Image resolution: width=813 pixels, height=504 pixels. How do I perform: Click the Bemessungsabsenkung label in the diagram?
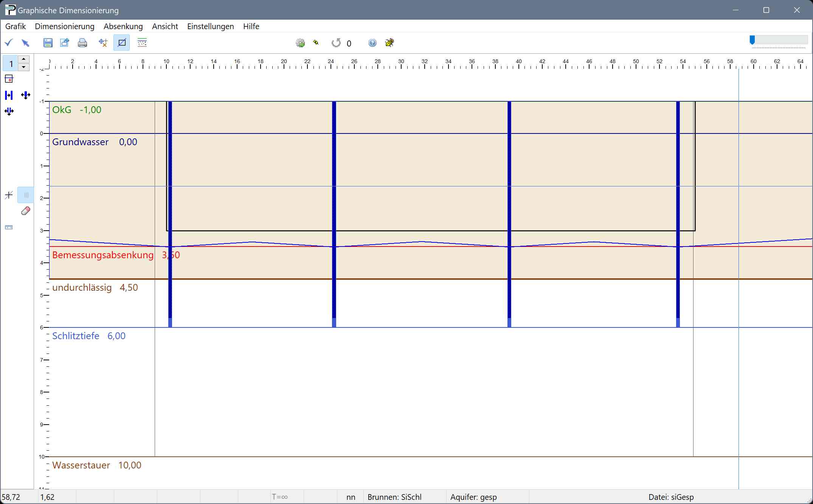point(103,255)
